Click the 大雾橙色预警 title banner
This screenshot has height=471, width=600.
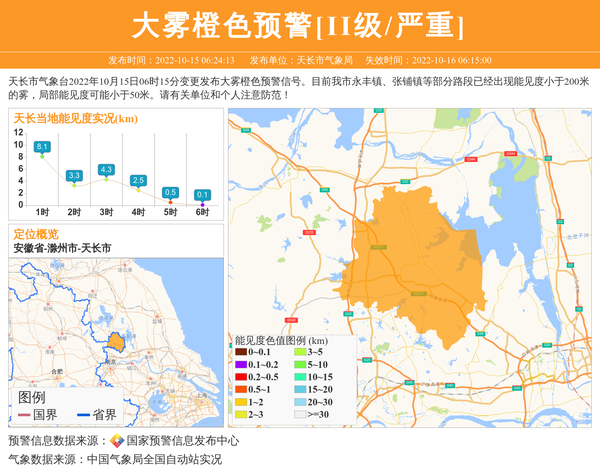point(300,25)
